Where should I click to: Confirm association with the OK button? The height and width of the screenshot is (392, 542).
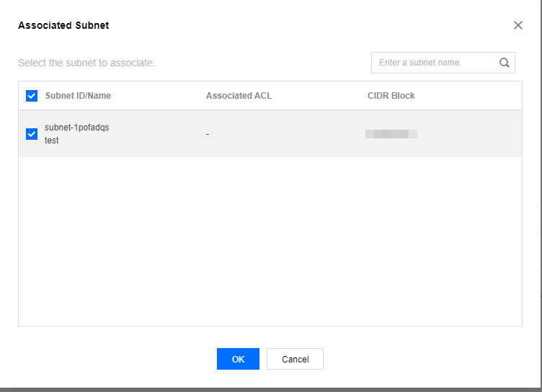tap(238, 359)
